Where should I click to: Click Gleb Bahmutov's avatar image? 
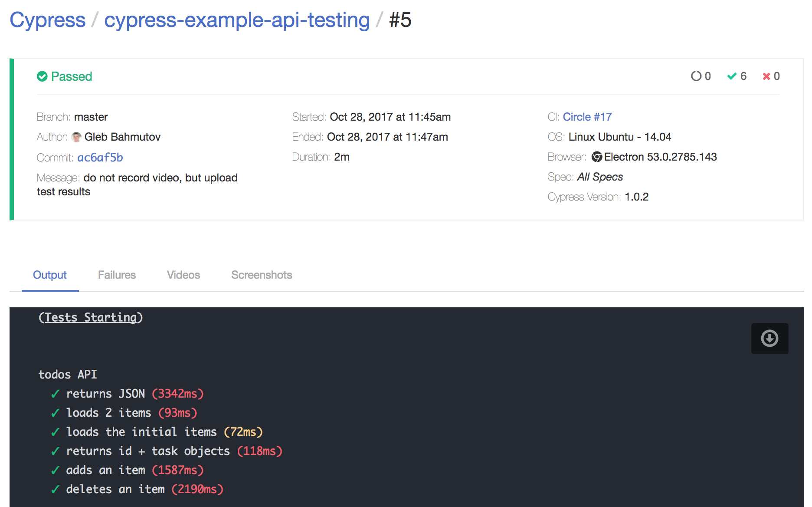(76, 137)
